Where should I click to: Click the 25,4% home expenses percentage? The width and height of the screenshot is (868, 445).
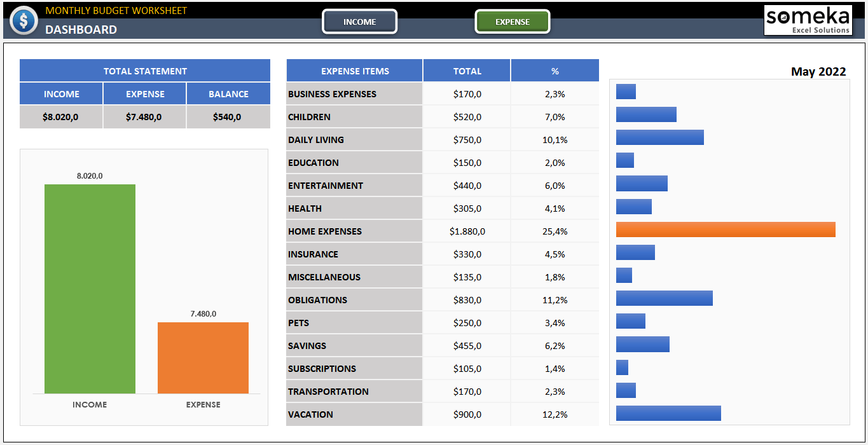coord(555,231)
